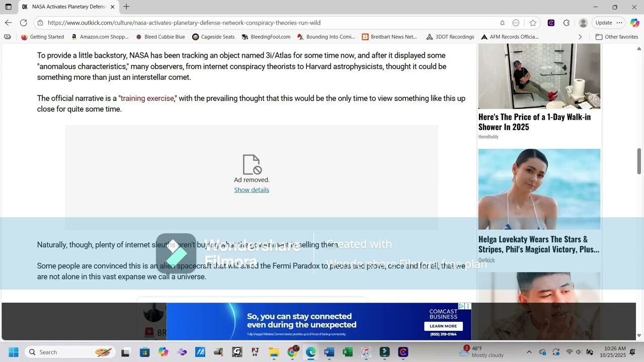This screenshot has height=362, width=644.
Task: Open the Bounding Into Comics bookmark
Action: point(326,37)
